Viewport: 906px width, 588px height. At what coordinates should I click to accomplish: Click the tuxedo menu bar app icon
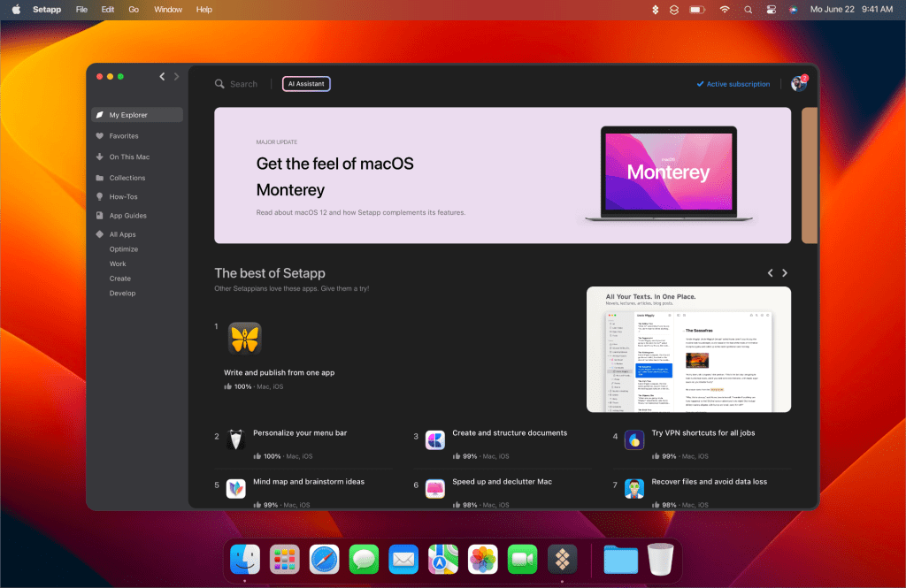(x=235, y=439)
